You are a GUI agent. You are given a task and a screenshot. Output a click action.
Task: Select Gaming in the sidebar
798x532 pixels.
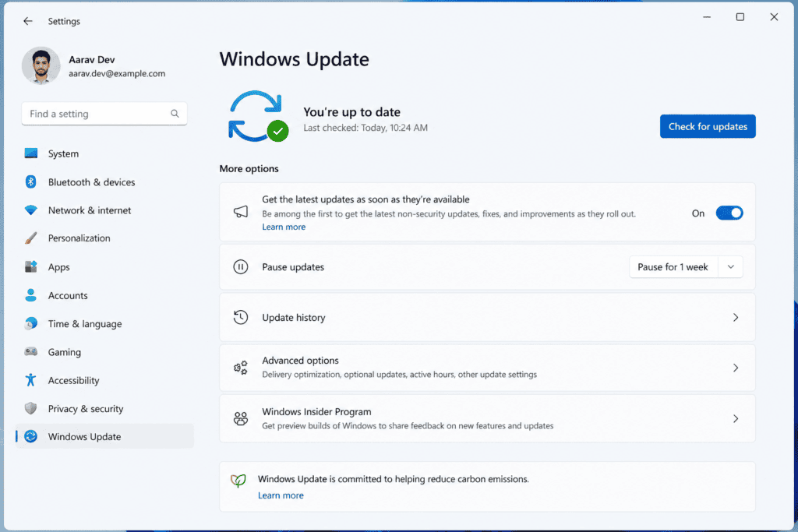[x=104, y=352]
